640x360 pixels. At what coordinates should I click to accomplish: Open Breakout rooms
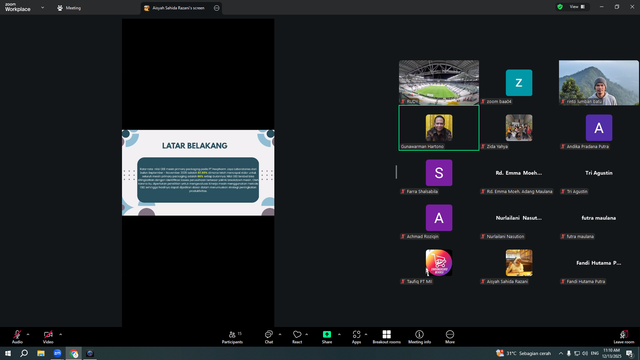[x=387, y=337]
